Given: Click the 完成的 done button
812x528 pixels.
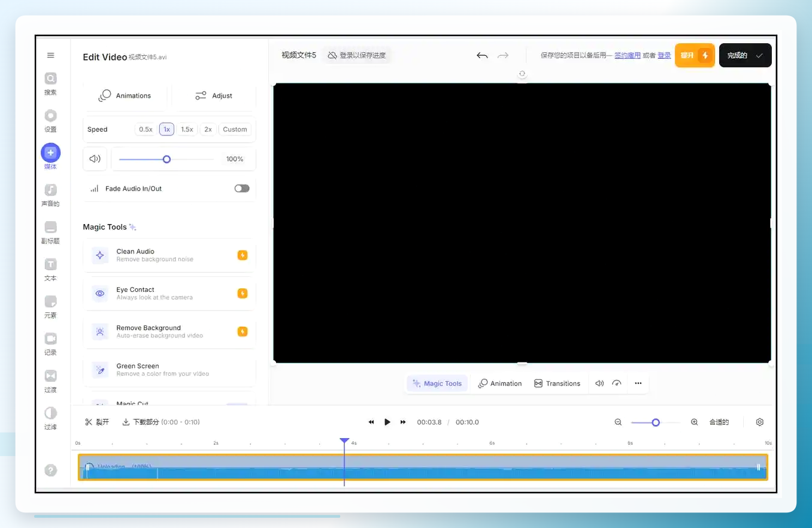Looking at the screenshot, I should point(745,55).
